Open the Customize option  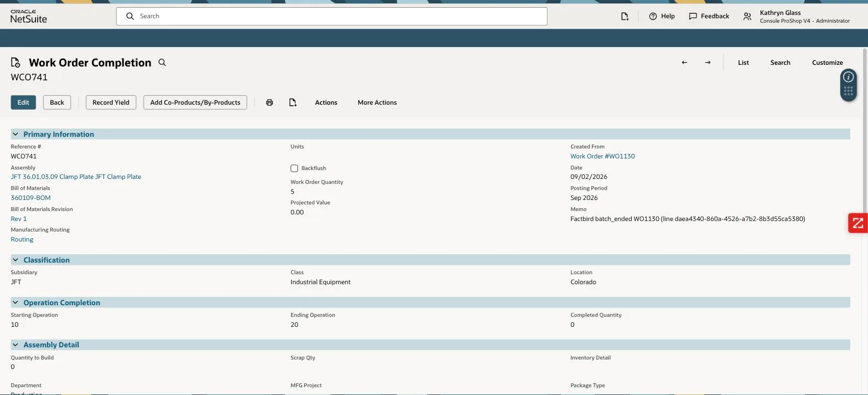(827, 63)
